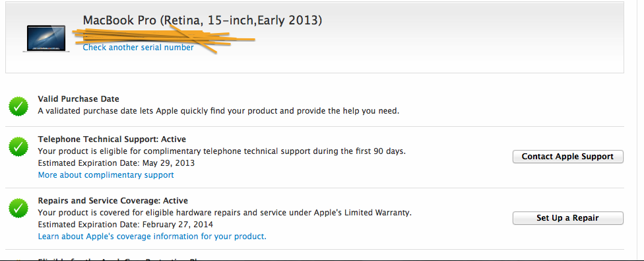
Task: Click the MacBook Pro (Retina, 15-inch, Early 2013) title
Action: coord(203,20)
